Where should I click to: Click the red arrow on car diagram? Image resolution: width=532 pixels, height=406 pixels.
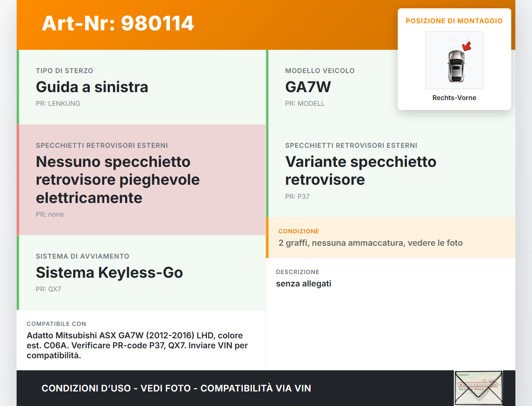tap(467, 46)
